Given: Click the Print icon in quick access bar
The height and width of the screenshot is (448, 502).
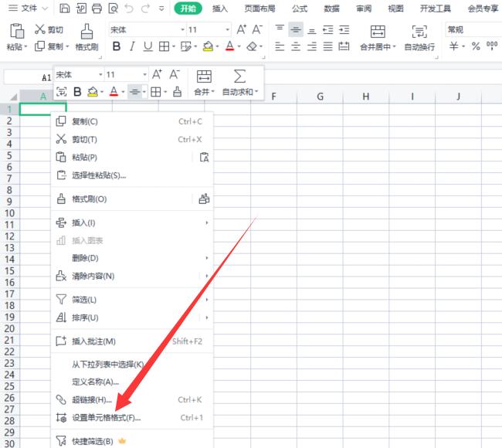Looking at the screenshot, I should click(97, 8).
